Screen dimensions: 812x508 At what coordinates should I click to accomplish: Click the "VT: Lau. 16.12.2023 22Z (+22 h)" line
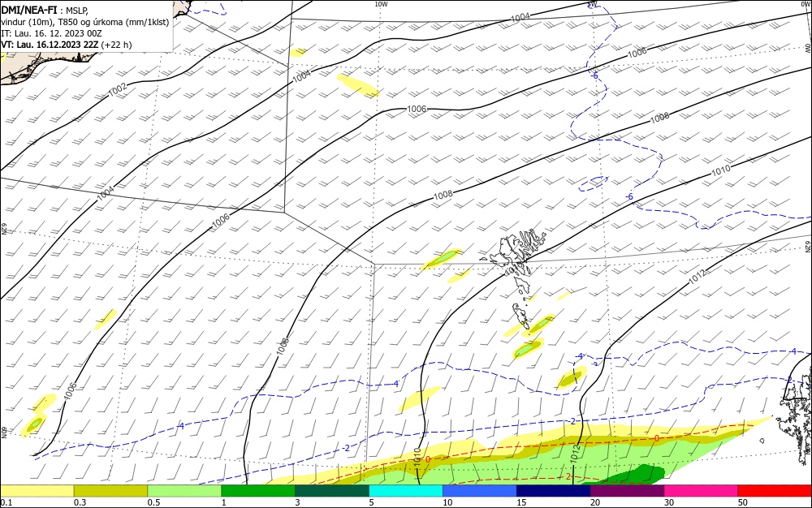(67, 45)
